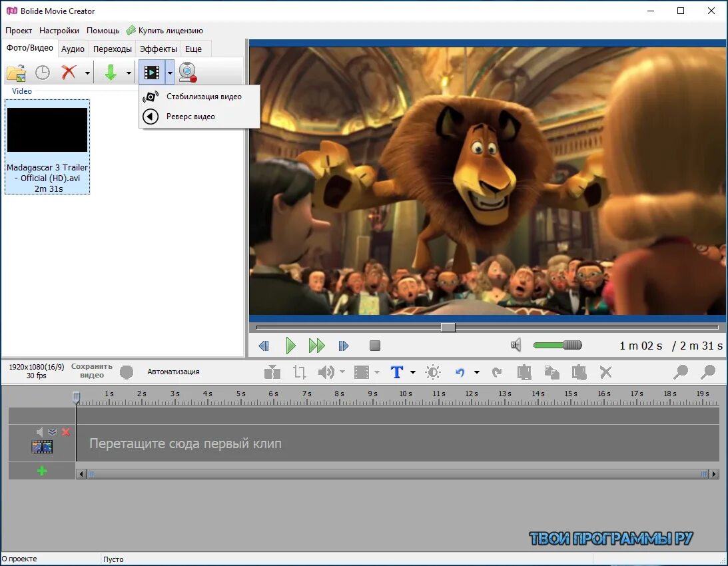
Task: Open media files using the folder icon
Action: tap(15, 72)
